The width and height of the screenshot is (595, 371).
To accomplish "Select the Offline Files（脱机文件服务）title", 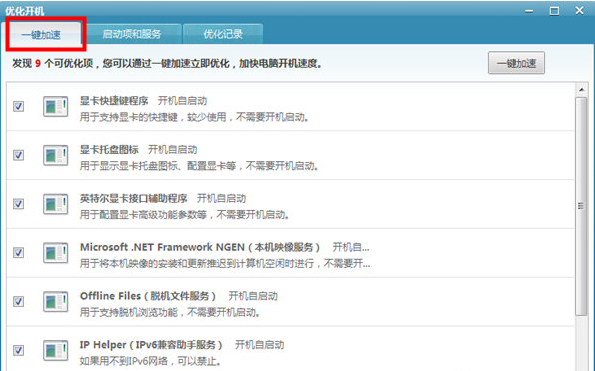I will [148, 296].
